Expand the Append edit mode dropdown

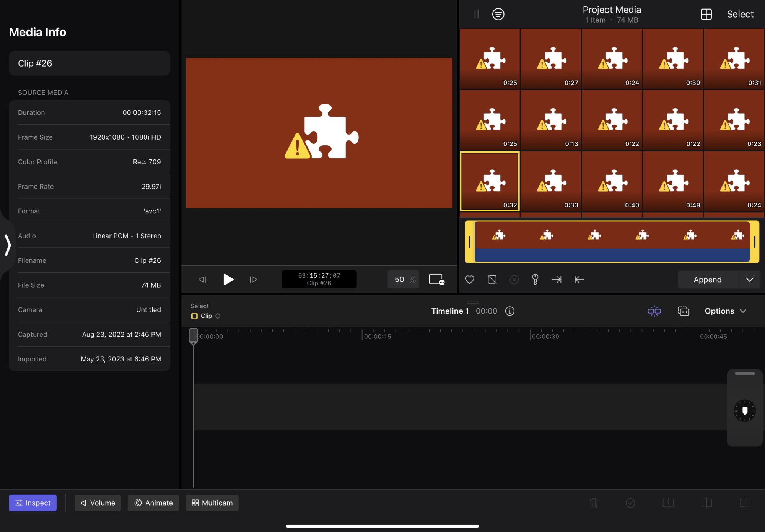tap(749, 280)
